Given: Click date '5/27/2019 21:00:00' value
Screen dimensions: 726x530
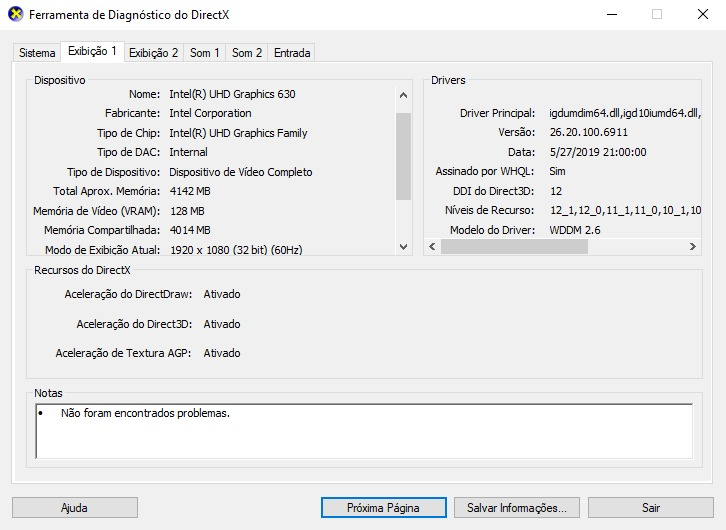Looking at the screenshot, I should tap(598, 152).
